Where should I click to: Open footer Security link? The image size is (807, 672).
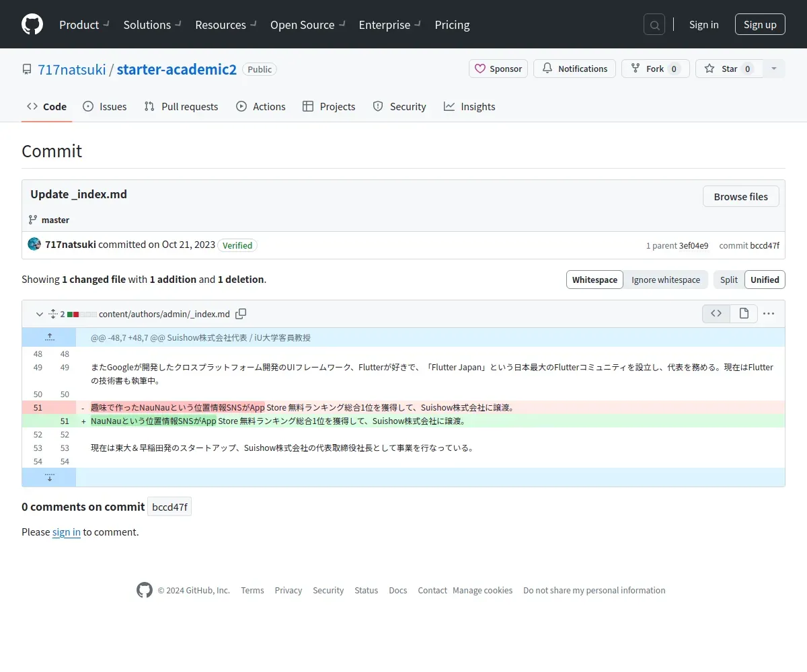tap(328, 590)
